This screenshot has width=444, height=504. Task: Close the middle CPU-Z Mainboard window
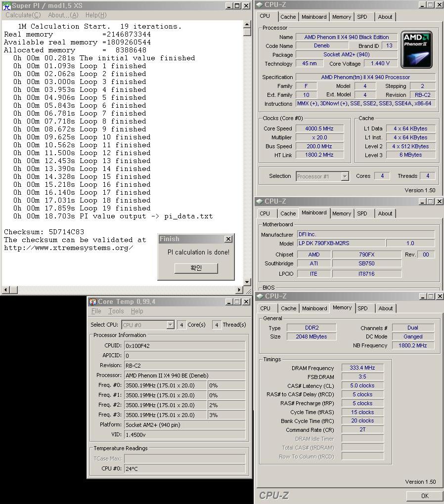point(440,202)
